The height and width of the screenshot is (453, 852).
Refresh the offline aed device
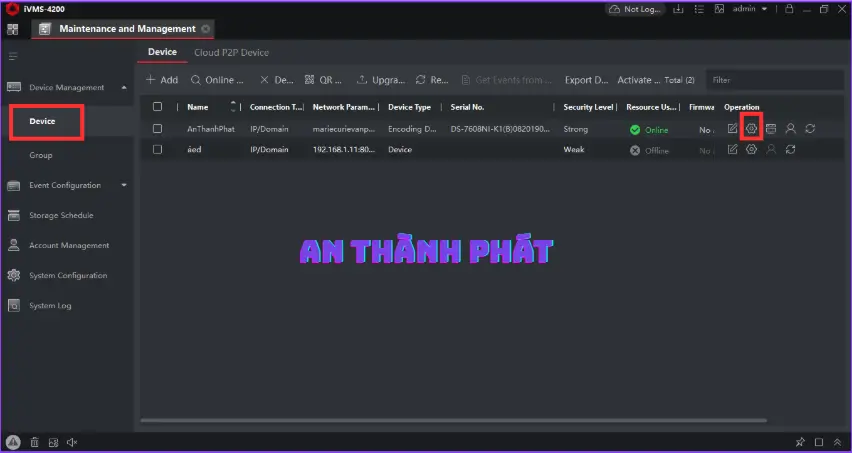point(790,150)
